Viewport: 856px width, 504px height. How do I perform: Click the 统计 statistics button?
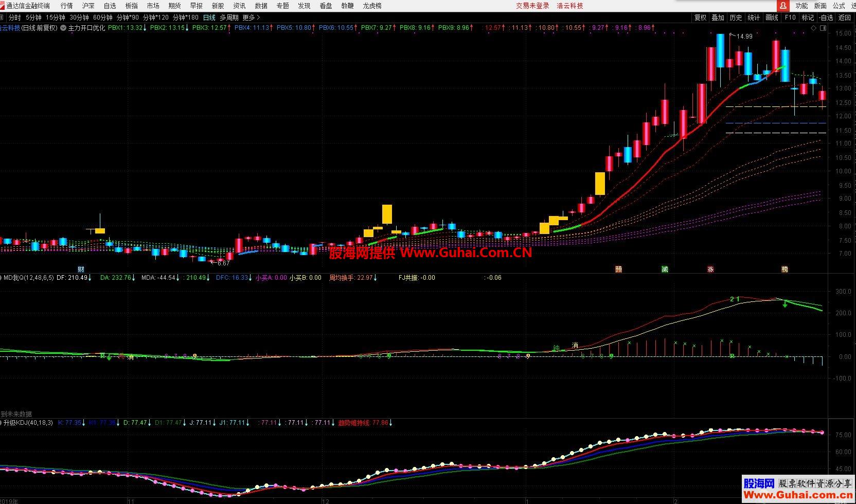point(754,17)
